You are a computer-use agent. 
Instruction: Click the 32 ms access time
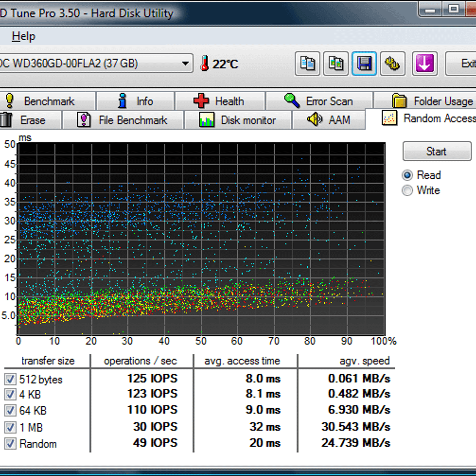(x=265, y=427)
